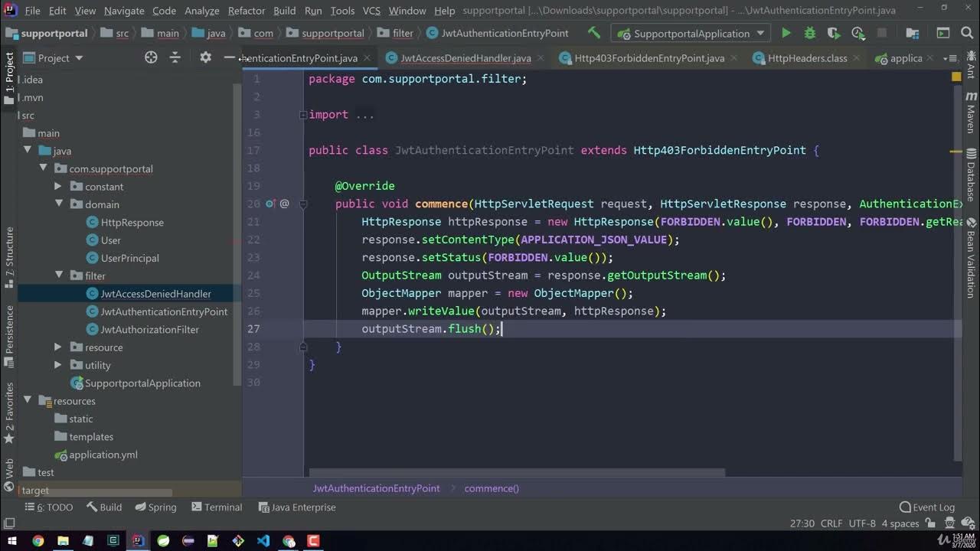Collapse the filter package
980x551 pixels.
[58, 275]
